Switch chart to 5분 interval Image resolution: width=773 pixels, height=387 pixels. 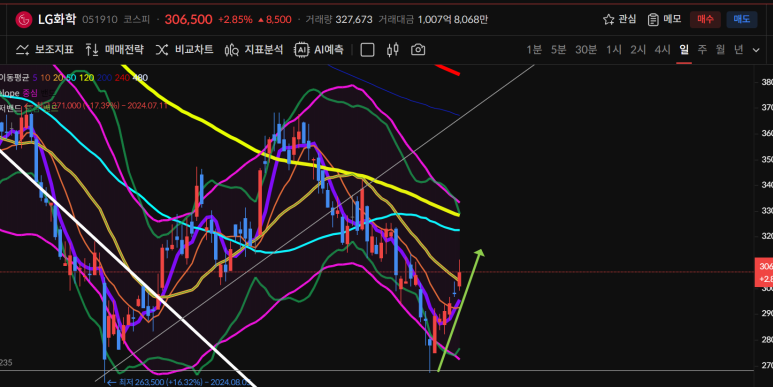point(559,49)
